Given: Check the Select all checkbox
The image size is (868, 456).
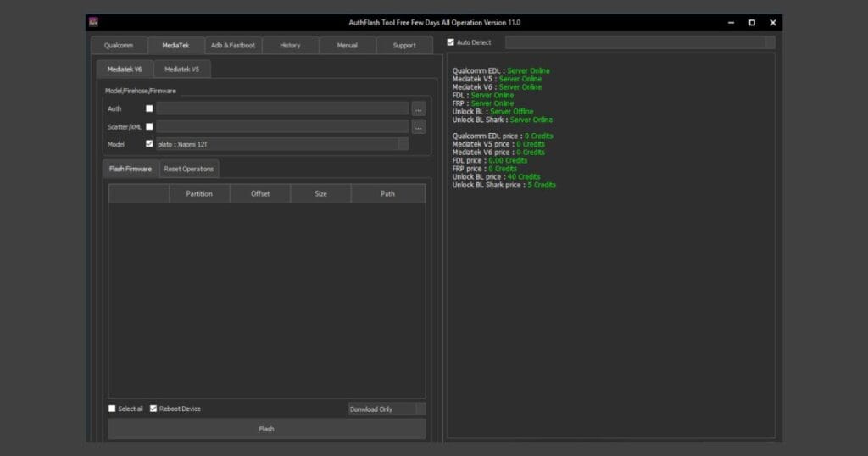Looking at the screenshot, I should click(x=113, y=409).
